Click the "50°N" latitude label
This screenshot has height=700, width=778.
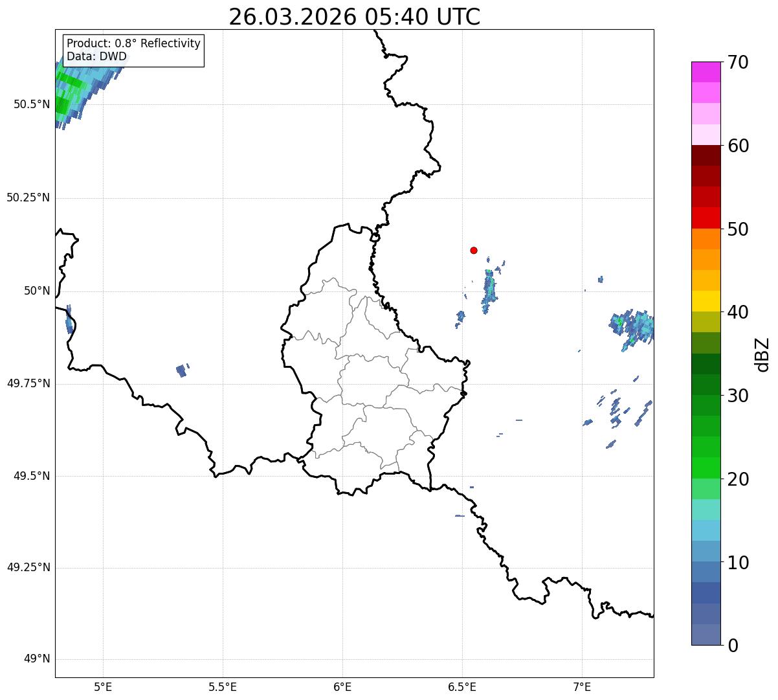(x=37, y=291)
